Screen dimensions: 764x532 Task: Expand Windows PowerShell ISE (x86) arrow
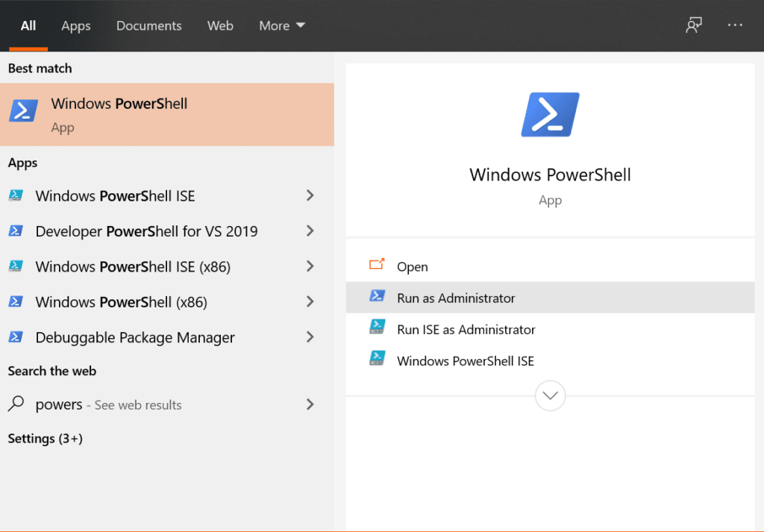click(x=310, y=266)
